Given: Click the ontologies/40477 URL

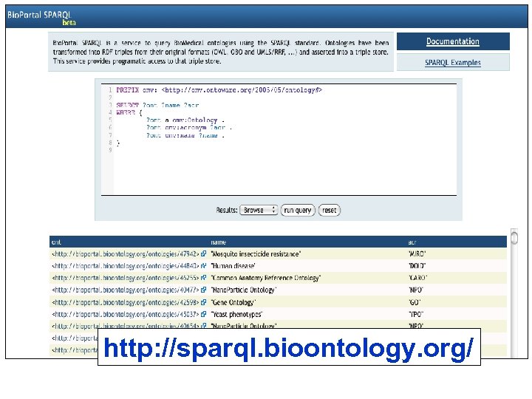Looking at the screenshot, I should pos(125,290).
